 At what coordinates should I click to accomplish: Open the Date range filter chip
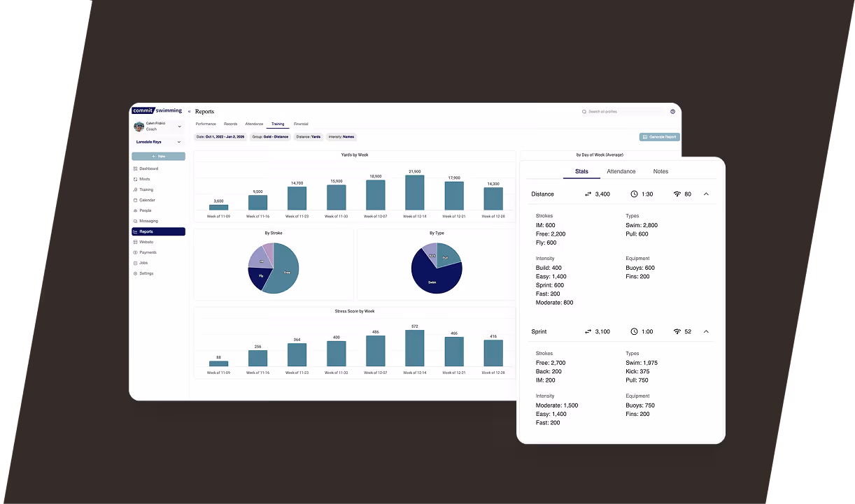220,137
